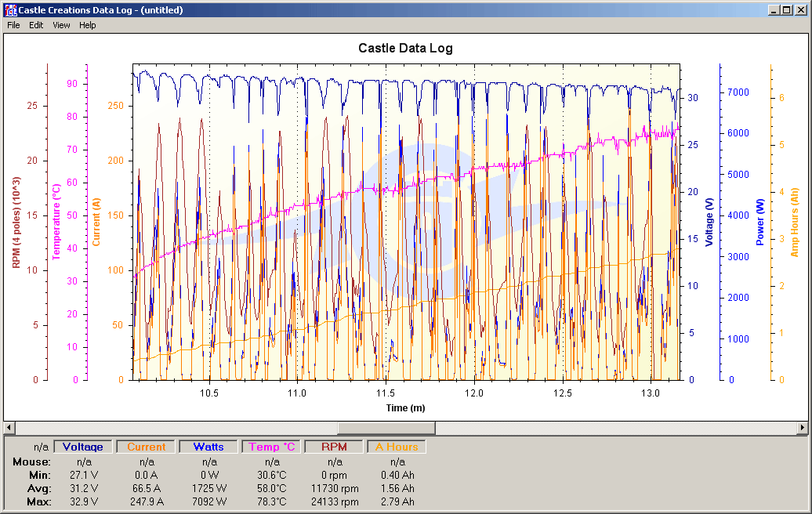Image resolution: width=812 pixels, height=514 pixels.
Task: Click the Min: row label
Action: pyautogui.click(x=40, y=475)
